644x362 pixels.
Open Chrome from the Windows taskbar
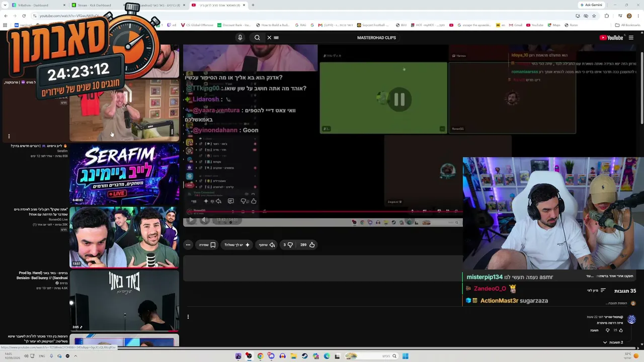260,356
